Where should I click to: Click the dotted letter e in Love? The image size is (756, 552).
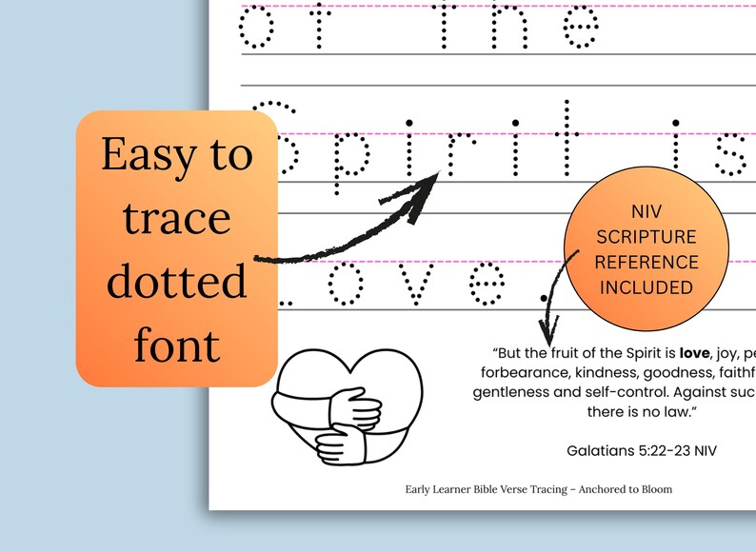coord(487,284)
